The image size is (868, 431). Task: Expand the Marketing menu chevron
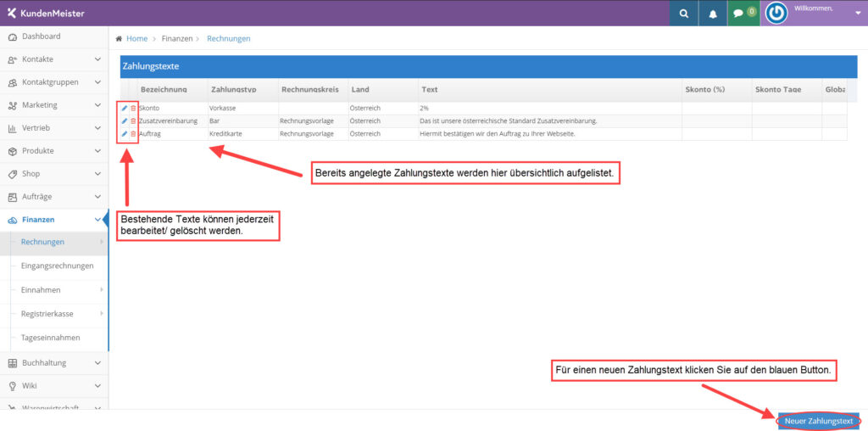[x=98, y=105]
